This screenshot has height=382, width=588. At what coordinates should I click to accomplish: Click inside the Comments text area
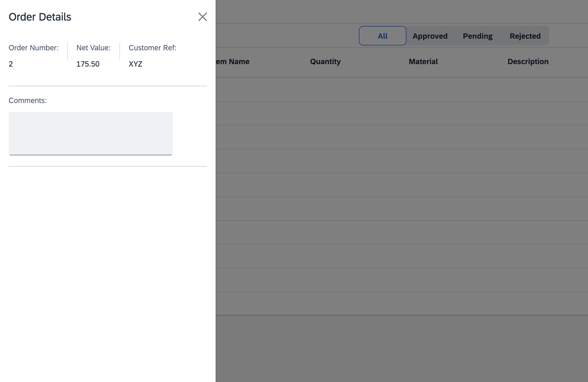click(91, 133)
